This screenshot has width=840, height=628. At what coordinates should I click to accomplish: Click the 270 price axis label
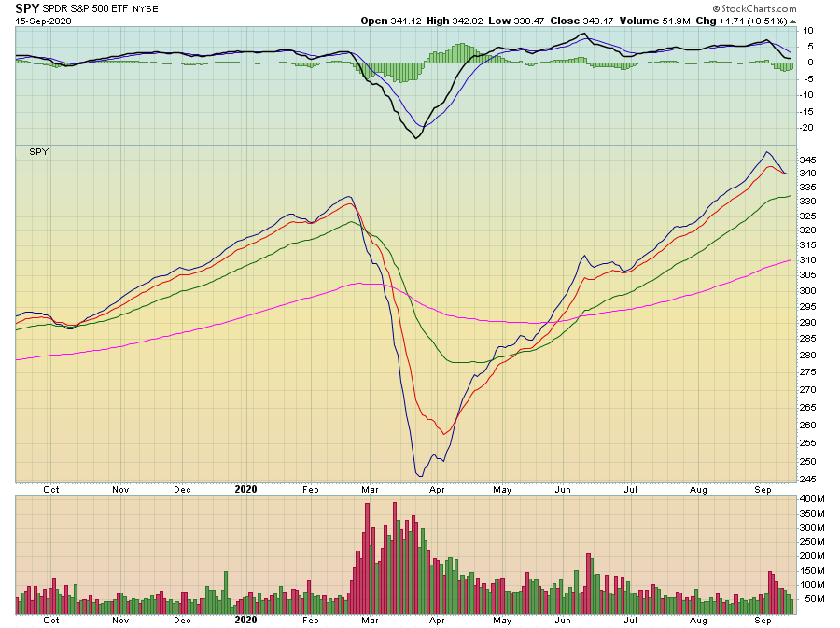coord(808,390)
